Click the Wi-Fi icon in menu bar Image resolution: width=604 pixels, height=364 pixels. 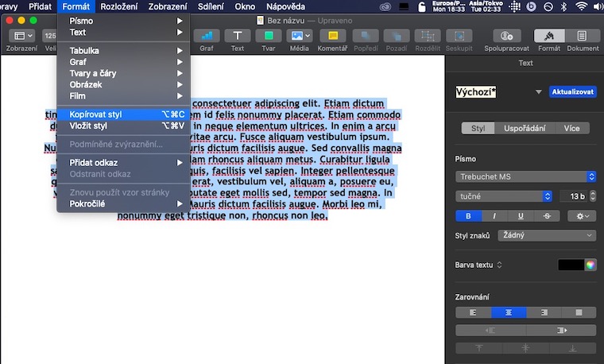[x=580, y=6]
